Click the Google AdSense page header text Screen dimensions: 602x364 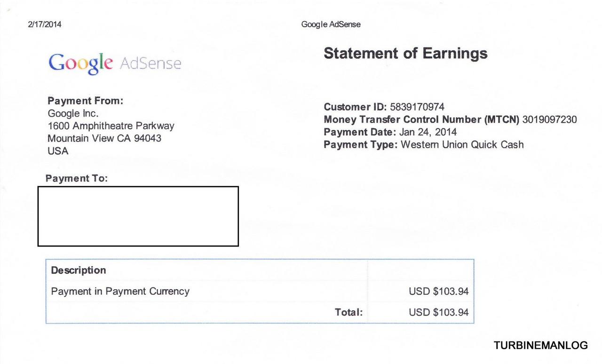click(331, 24)
